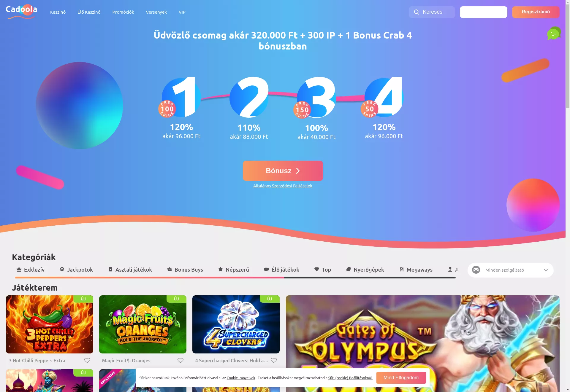570x392 pixels.
Task: Toggle heart for 4 Supercharged Clovers
Action: pyautogui.click(x=274, y=360)
